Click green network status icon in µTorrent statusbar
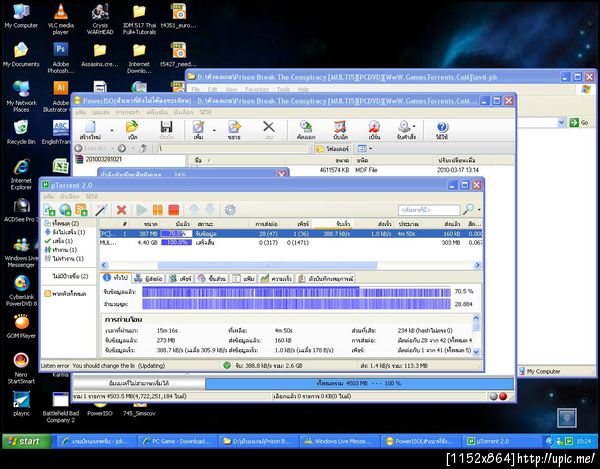600x469 pixels. point(227,365)
